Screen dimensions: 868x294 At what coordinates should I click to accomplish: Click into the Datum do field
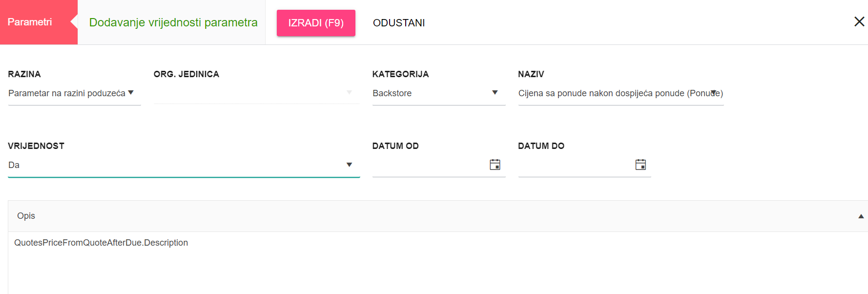click(x=574, y=165)
